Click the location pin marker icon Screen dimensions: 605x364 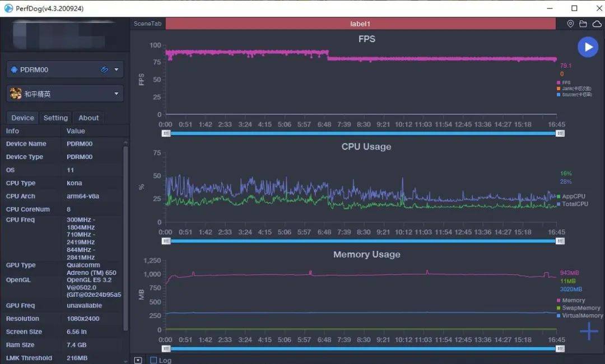click(571, 24)
